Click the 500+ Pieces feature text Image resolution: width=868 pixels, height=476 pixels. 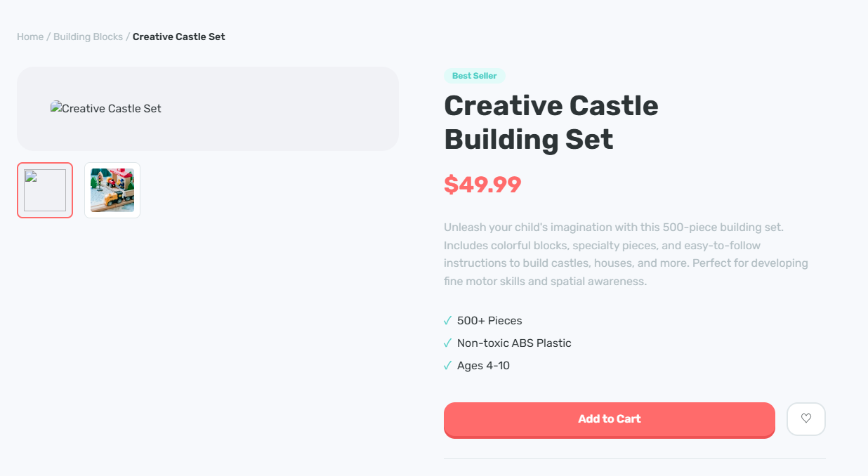click(x=489, y=321)
